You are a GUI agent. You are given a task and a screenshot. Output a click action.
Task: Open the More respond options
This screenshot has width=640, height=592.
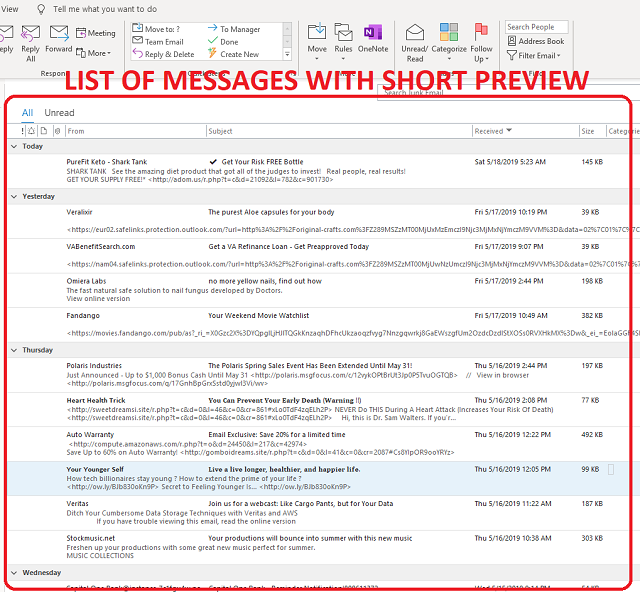(x=93, y=53)
